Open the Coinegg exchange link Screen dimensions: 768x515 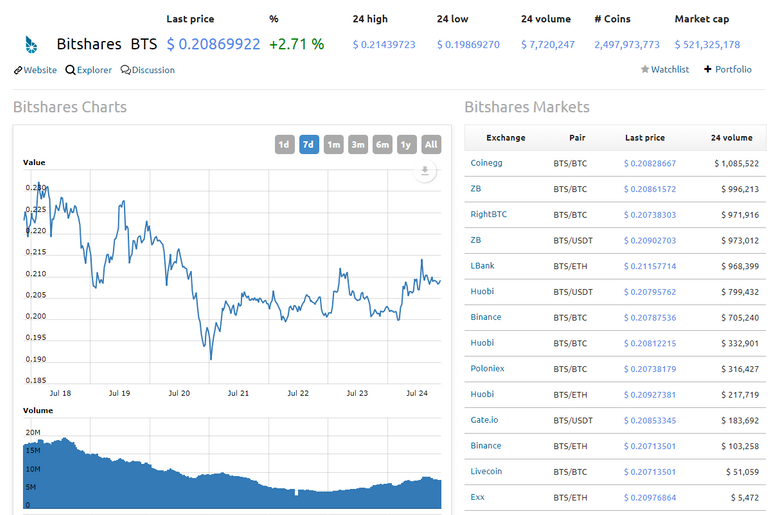click(x=487, y=163)
